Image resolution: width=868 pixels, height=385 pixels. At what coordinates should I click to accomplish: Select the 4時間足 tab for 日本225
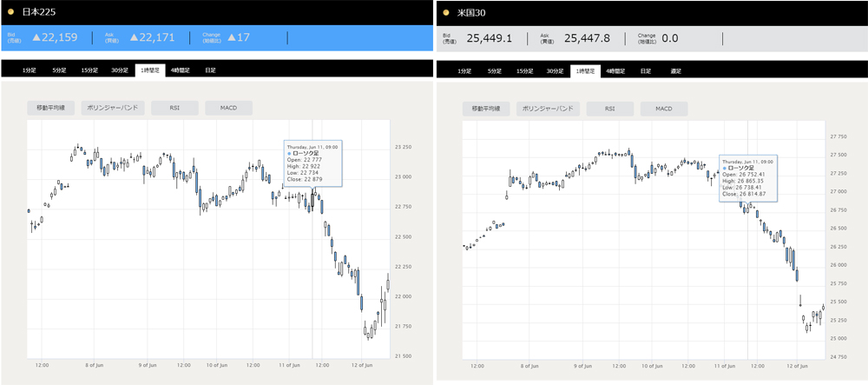pyautogui.click(x=181, y=70)
